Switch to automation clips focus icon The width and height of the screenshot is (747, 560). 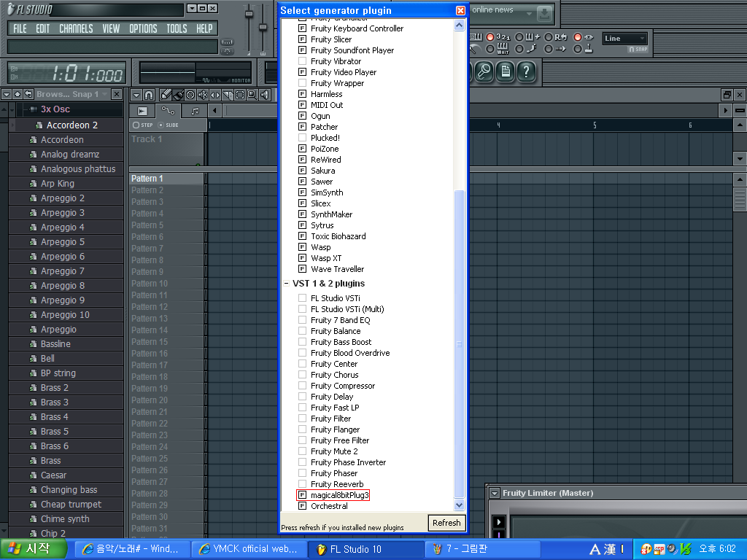pos(169,111)
